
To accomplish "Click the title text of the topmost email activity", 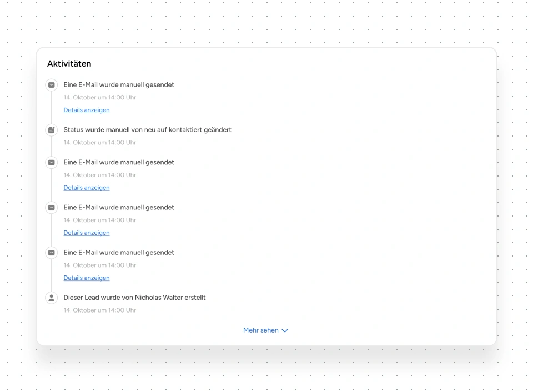I will (119, 85).
